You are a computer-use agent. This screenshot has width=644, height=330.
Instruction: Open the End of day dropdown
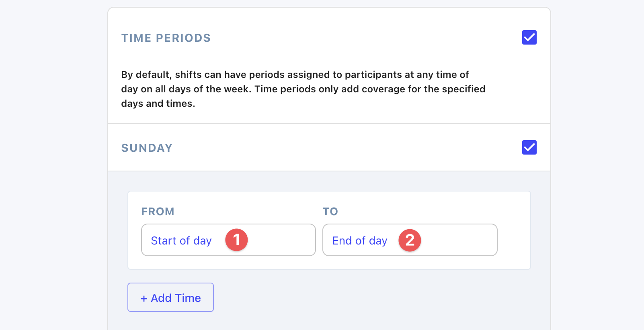pos(410,240)
